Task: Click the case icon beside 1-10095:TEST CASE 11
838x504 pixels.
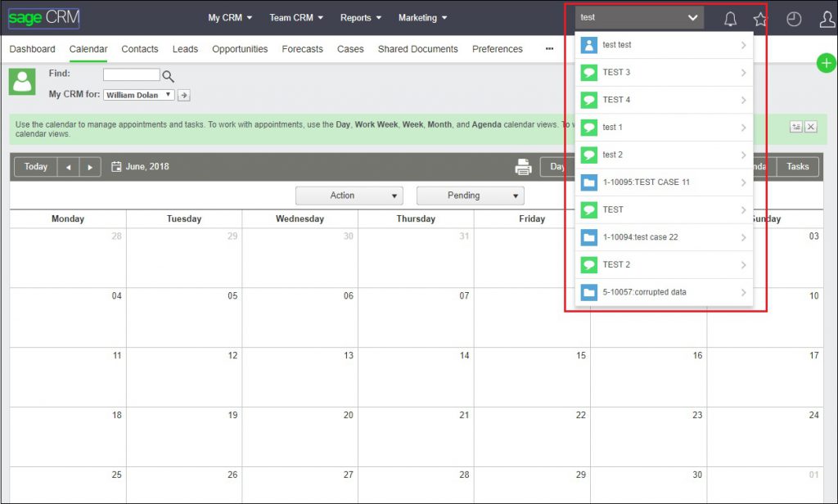Action: [x=588, y=182]
